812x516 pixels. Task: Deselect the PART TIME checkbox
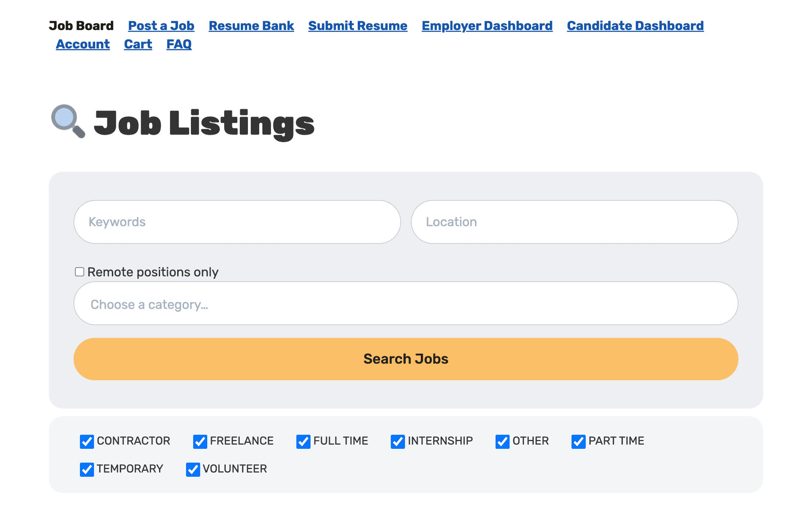[x=578, y=441]
